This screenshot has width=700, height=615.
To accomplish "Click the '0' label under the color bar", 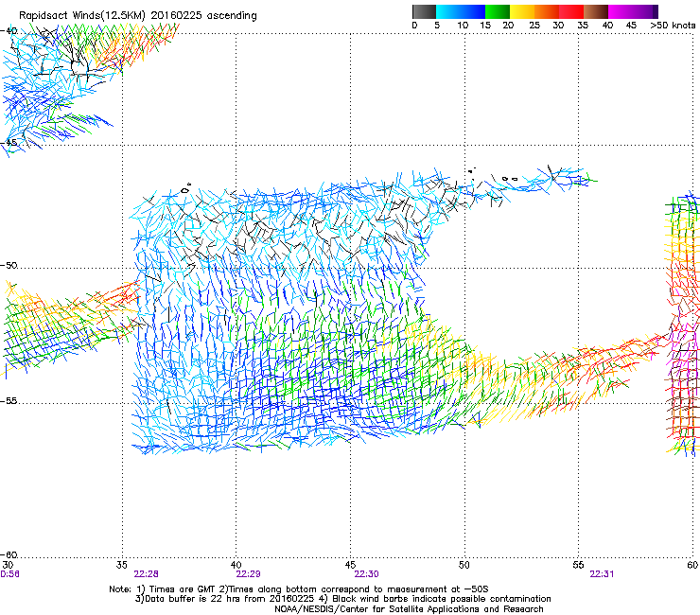I will (x=414, y=26).
